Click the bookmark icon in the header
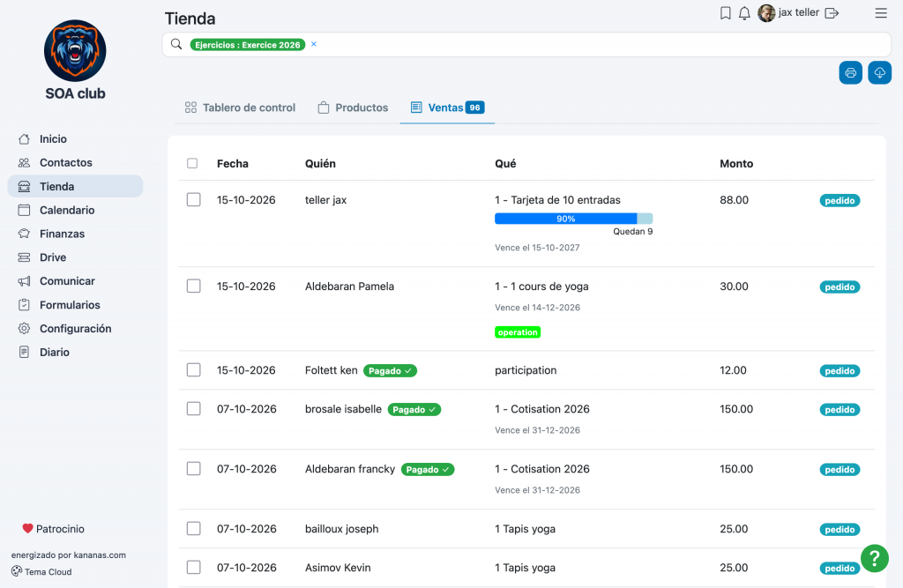The width and height of the screenshot is (903, 588). 726,12
